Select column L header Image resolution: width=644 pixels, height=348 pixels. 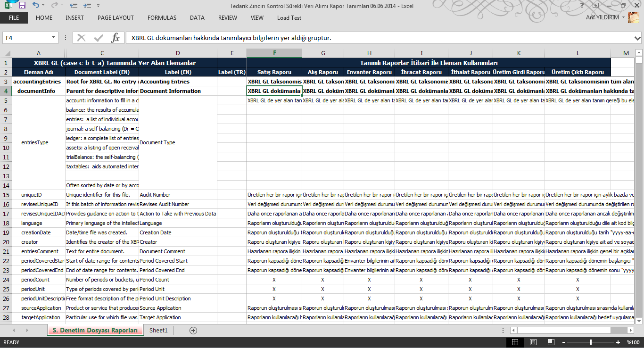coord(578,53)
